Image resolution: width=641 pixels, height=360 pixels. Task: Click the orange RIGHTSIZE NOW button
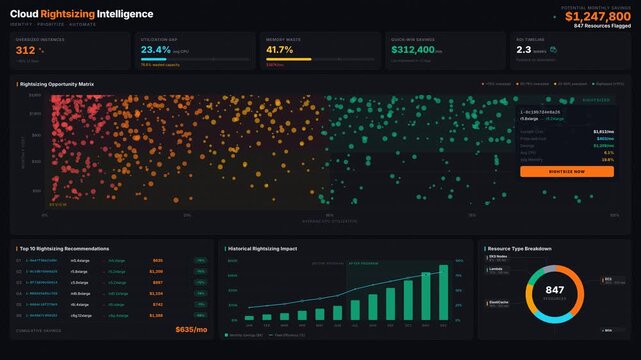567,172
